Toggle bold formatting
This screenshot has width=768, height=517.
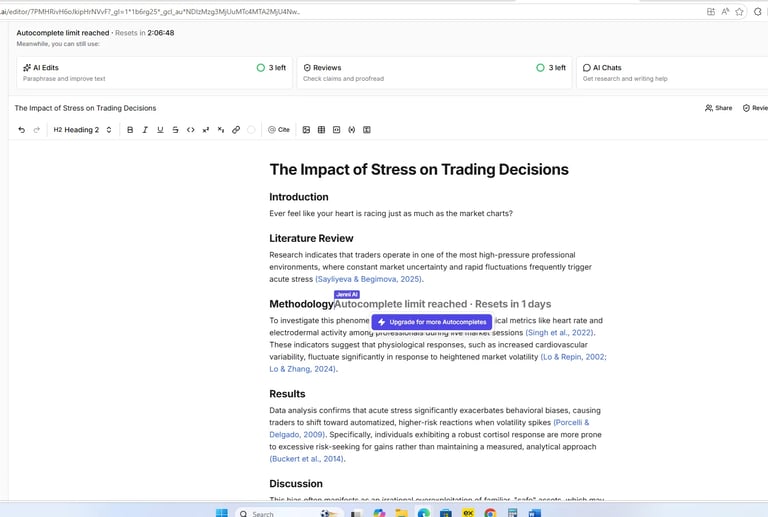point(130,130)
